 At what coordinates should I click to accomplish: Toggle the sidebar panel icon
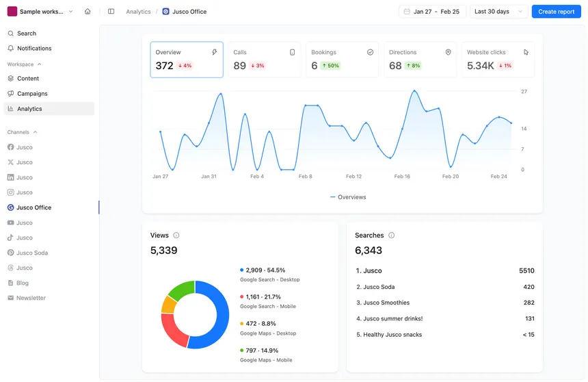point(111,12)
